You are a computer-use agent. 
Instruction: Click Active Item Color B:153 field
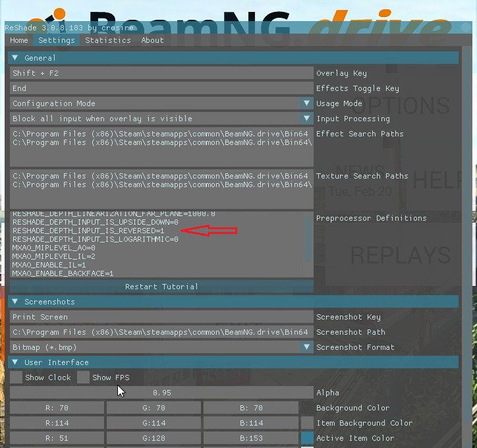tap(251, 438)
